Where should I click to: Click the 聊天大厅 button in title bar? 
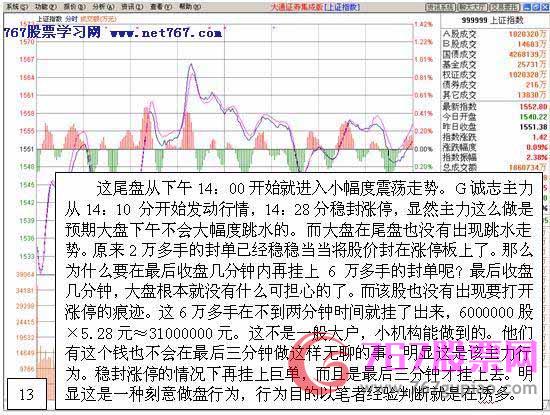pos(472,7)
